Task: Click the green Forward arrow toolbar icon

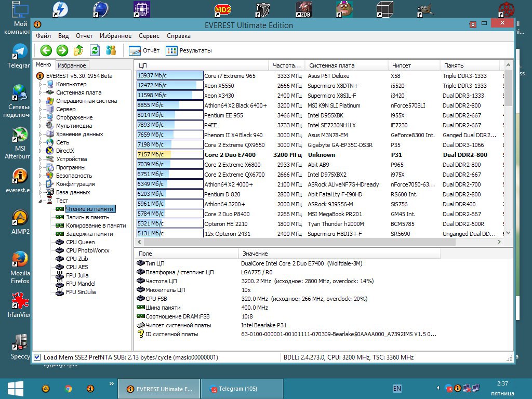Action: pos(62,50)
